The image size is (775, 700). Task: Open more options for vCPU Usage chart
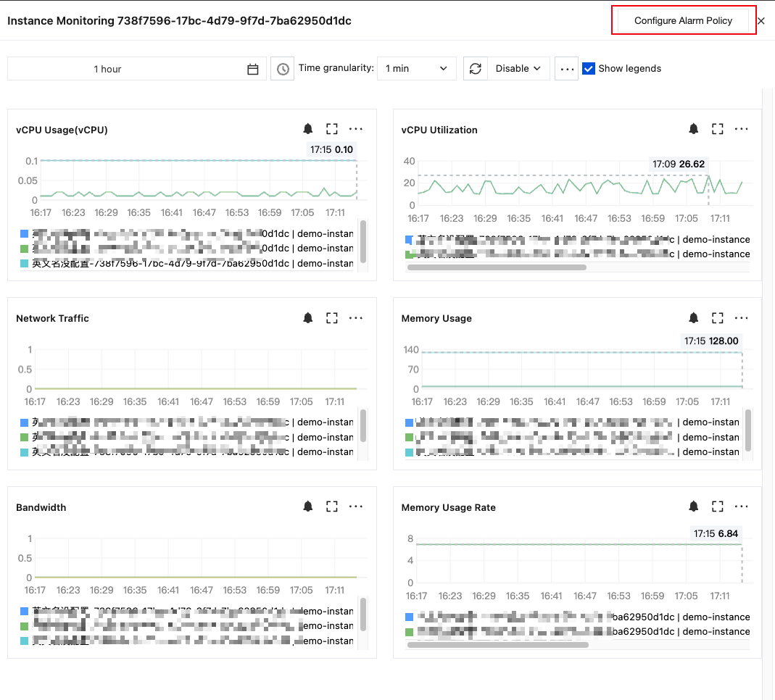point(356,129)
